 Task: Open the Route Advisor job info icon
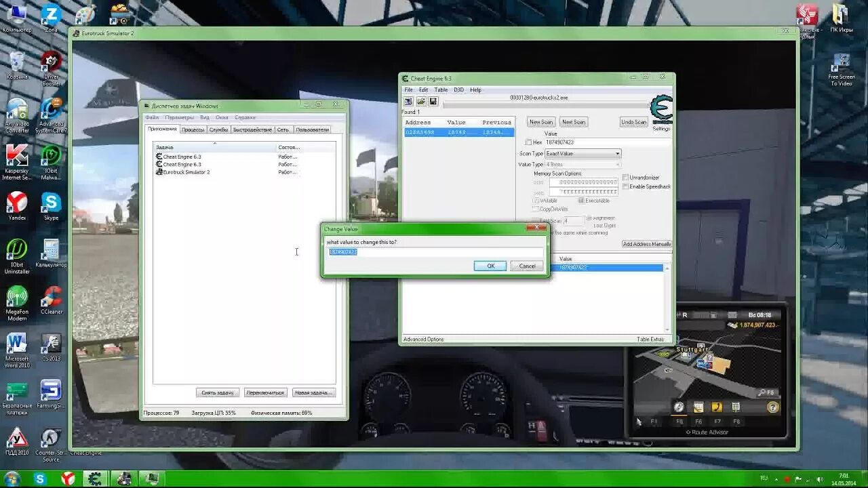pyautogui.click(x=698, y=407)
